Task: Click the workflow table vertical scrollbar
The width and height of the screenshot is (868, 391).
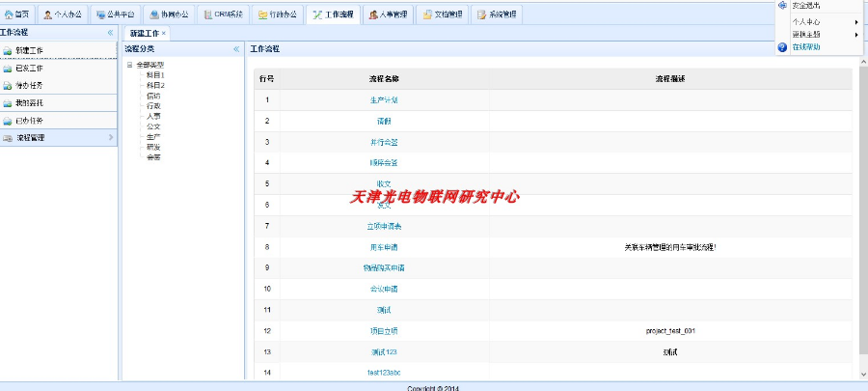Action: [863, 210]
